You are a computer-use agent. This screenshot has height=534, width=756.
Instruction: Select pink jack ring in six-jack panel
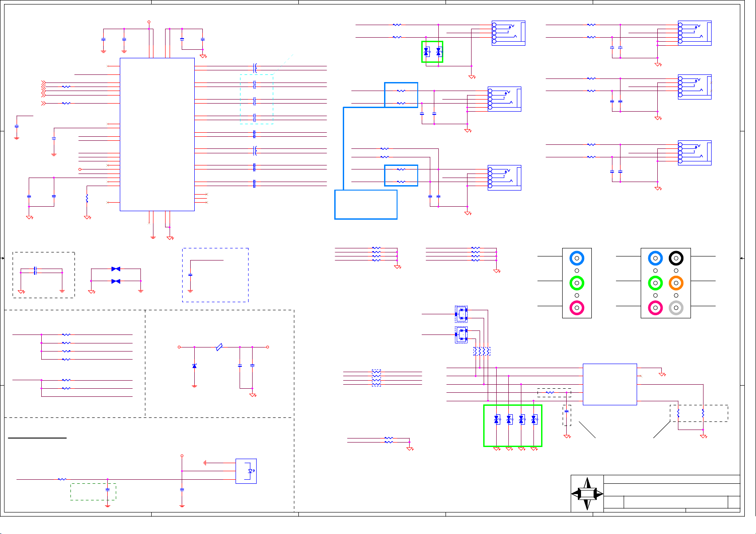pos(655,308)
